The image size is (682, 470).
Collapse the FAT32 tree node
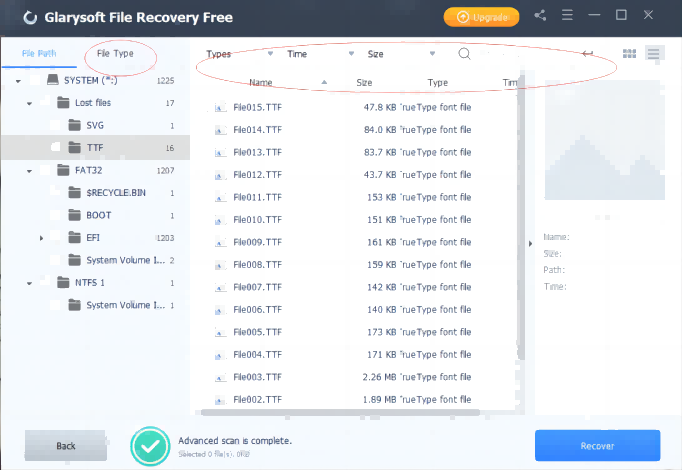point(29,171)
